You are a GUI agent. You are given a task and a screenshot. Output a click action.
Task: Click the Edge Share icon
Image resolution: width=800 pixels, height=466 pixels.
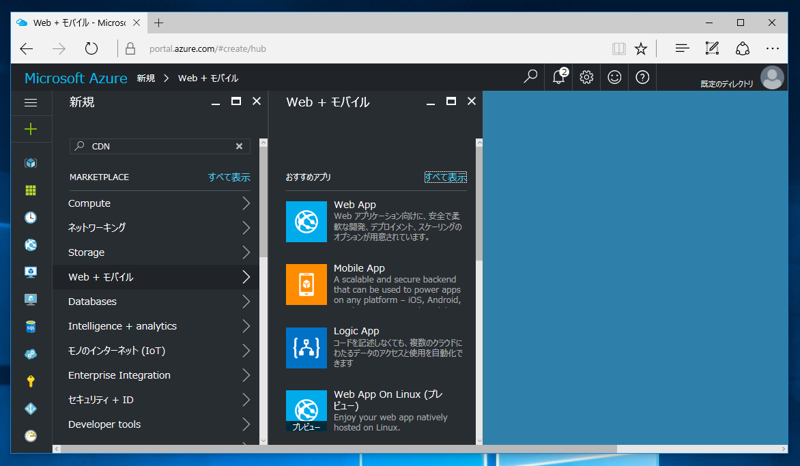click(x=742, y=48)
